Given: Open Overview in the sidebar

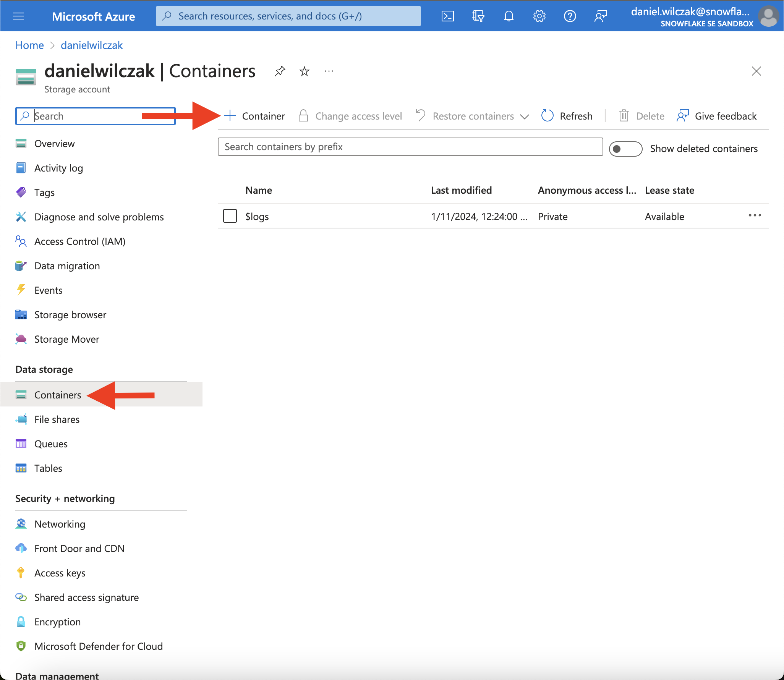Looking at the screenshot, I should pos(54,144).
